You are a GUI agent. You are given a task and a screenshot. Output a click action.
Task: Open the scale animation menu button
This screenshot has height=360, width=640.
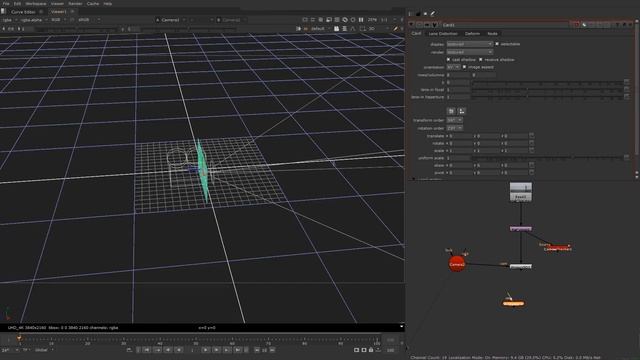tap(531, 150)
